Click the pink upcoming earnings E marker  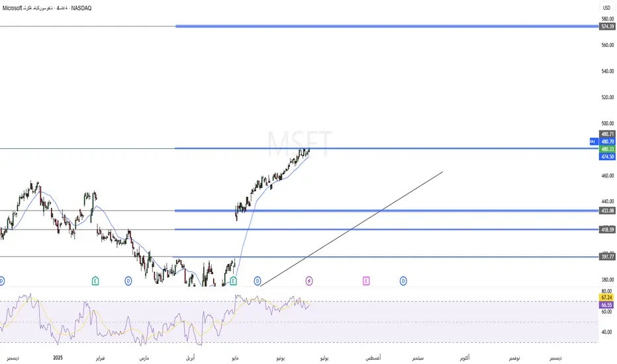(x=366, y=281)
